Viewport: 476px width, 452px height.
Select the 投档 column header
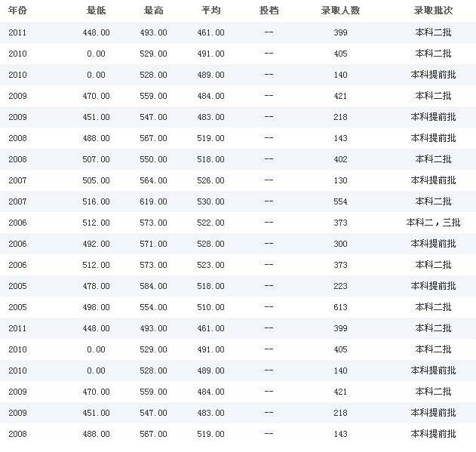pyautogui.click(x=269, y=11)
